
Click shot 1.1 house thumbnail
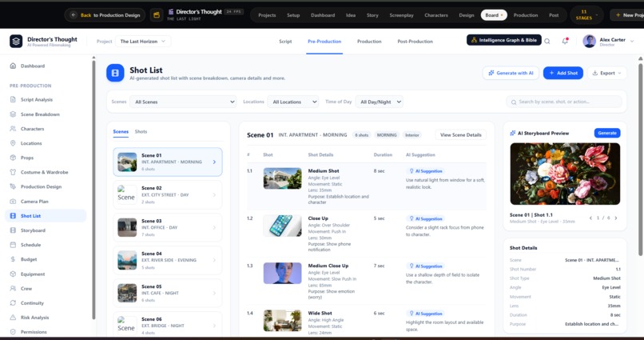click(282, 178)
